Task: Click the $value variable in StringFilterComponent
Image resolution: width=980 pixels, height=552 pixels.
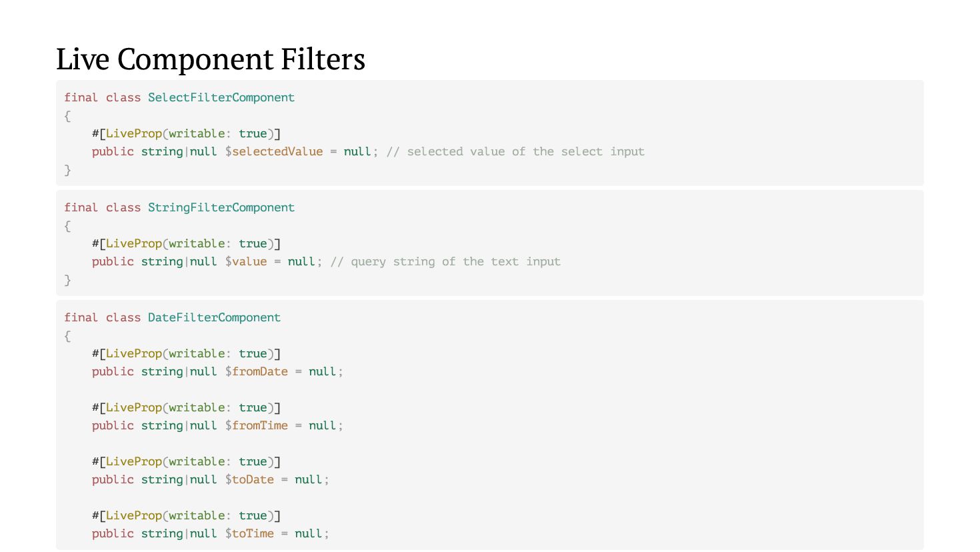Action: [x=245, y=261]
